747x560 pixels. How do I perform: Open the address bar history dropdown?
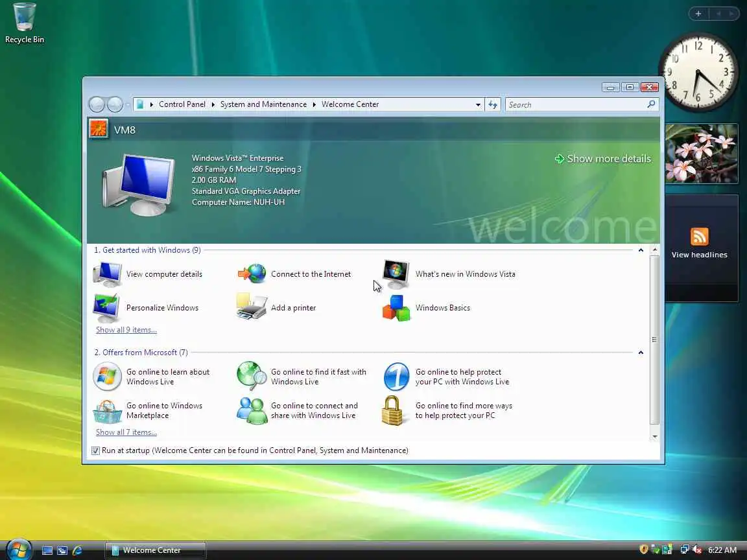(478, 105)
